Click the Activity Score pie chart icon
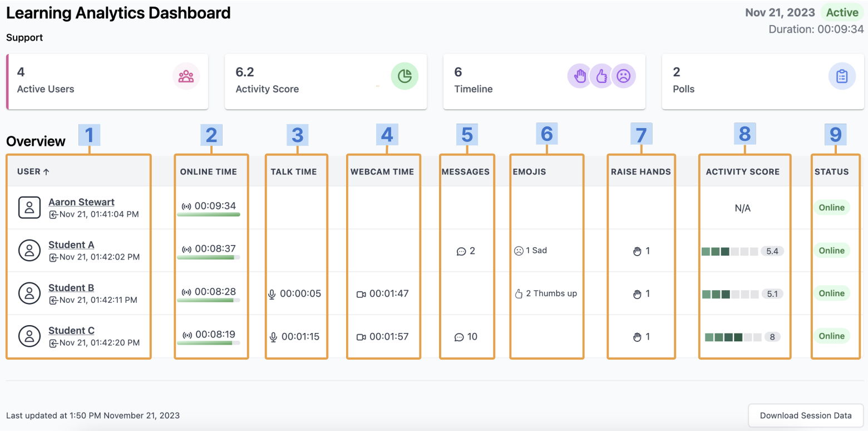 405,76
